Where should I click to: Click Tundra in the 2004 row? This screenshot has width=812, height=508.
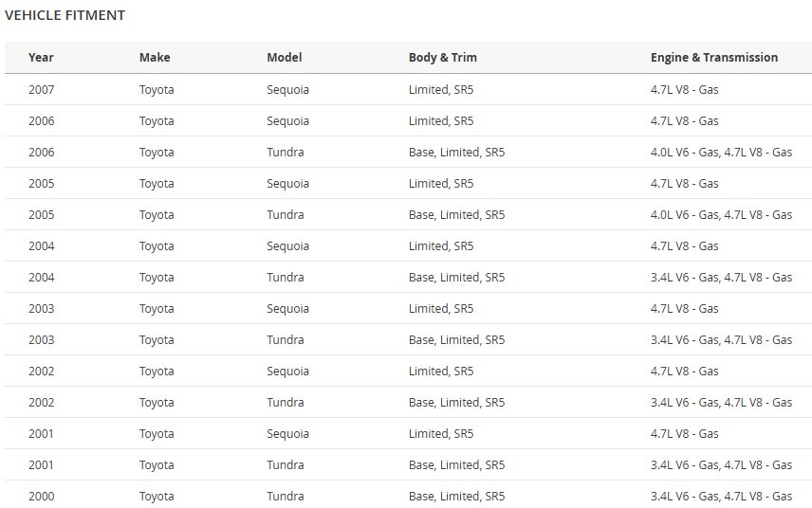pyautogui.click(x=286, y=278)
